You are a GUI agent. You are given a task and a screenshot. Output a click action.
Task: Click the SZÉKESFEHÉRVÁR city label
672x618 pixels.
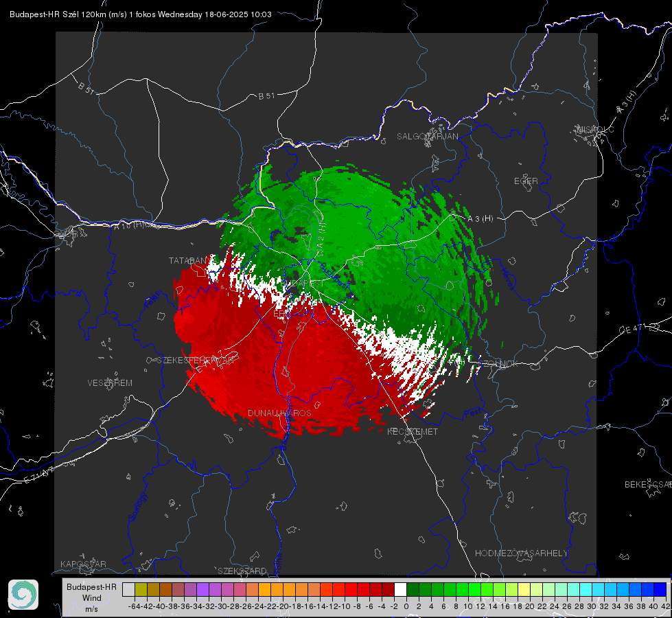tap(195, 360)
